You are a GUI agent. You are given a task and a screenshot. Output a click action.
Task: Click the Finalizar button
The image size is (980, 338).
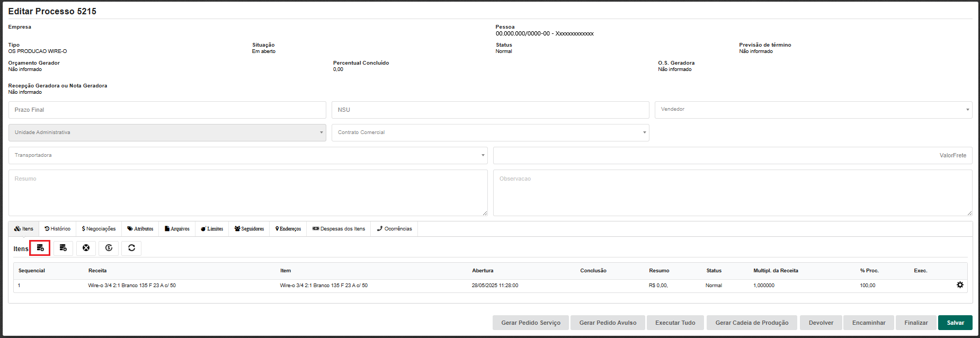915,323
